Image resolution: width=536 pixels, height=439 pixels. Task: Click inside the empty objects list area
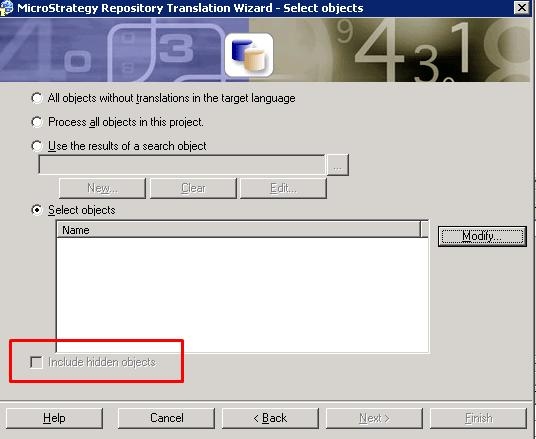pos(242,295)
